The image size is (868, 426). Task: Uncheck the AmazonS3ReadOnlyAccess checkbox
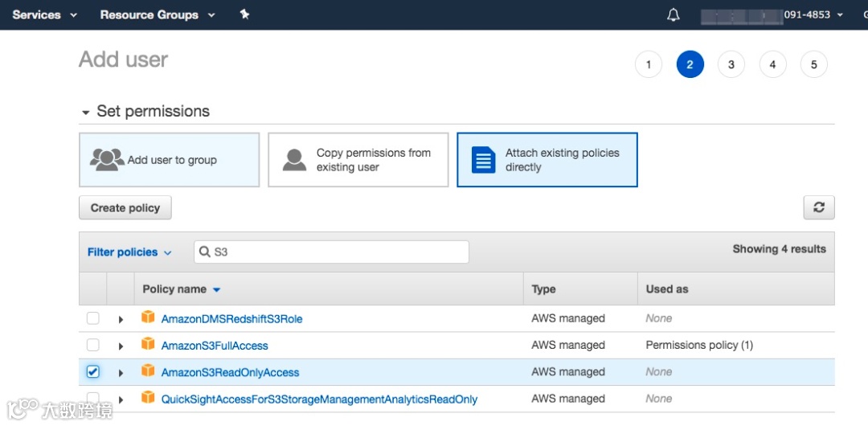click(x=93, y=371)
